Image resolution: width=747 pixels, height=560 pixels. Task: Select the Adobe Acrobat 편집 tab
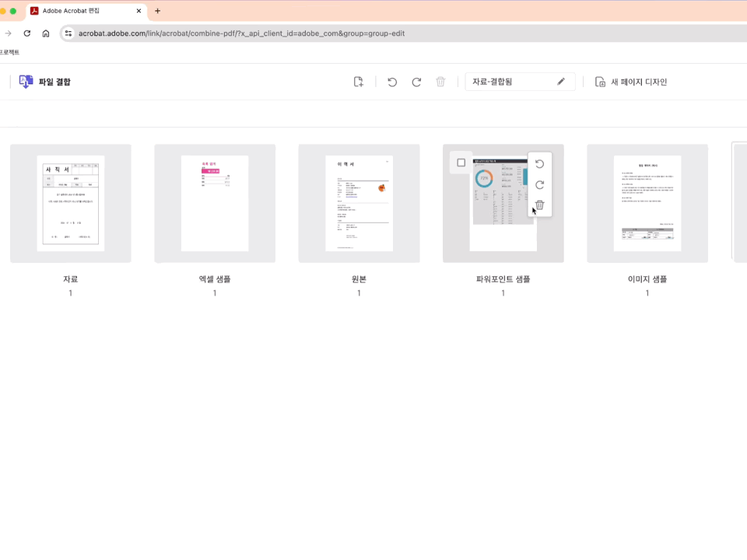tap(86, 11)
